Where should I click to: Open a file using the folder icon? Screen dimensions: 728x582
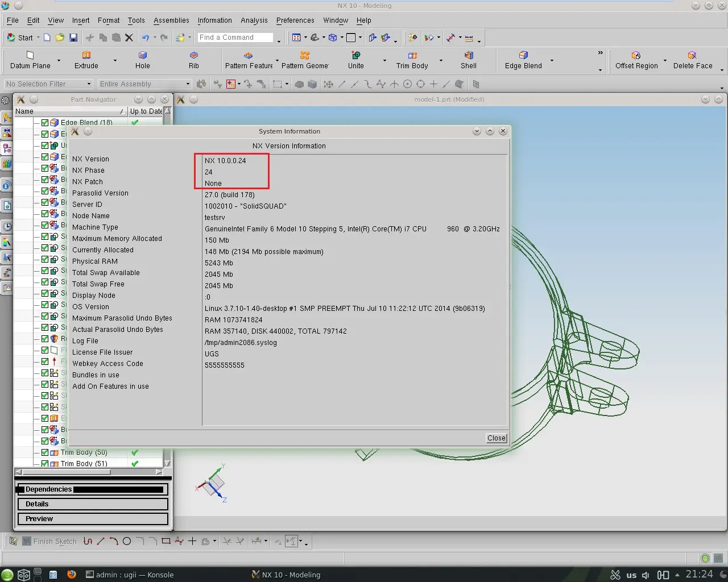(60, 38)
